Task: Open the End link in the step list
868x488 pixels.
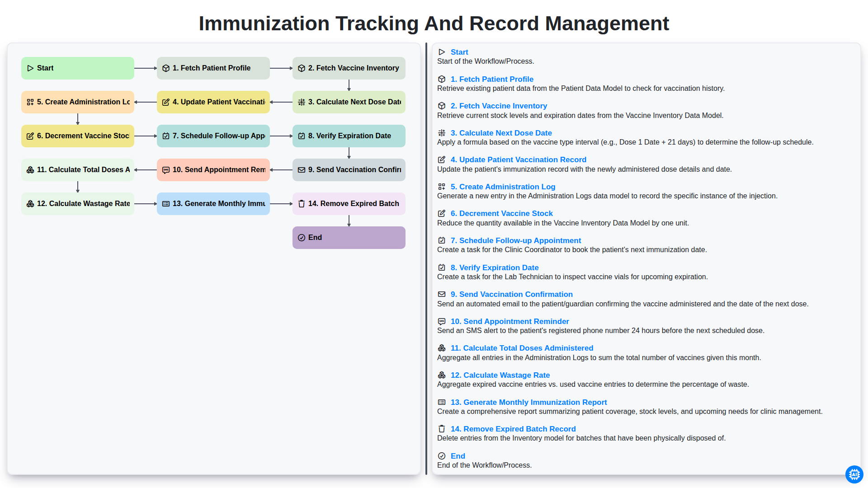Action: coord(458,456)
